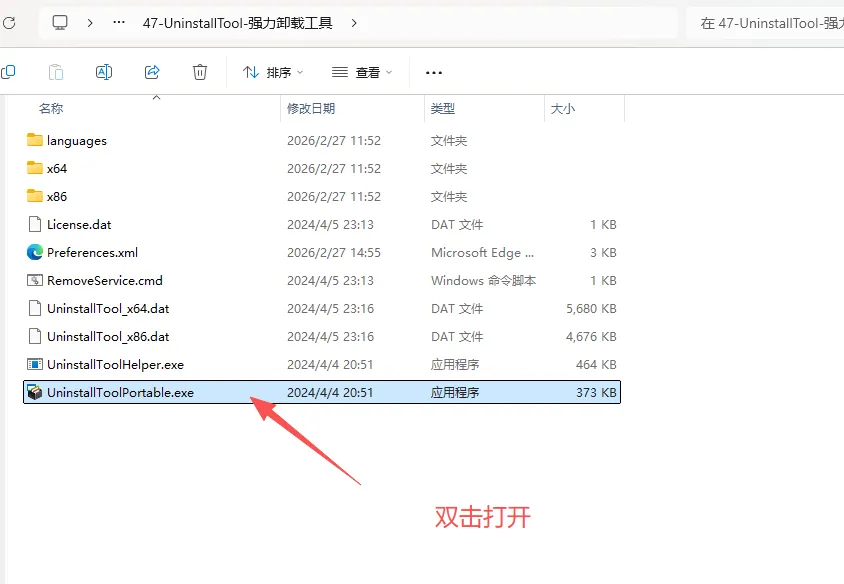
Task: Click the Delete trash can icon
Action: tap(200, 72)
